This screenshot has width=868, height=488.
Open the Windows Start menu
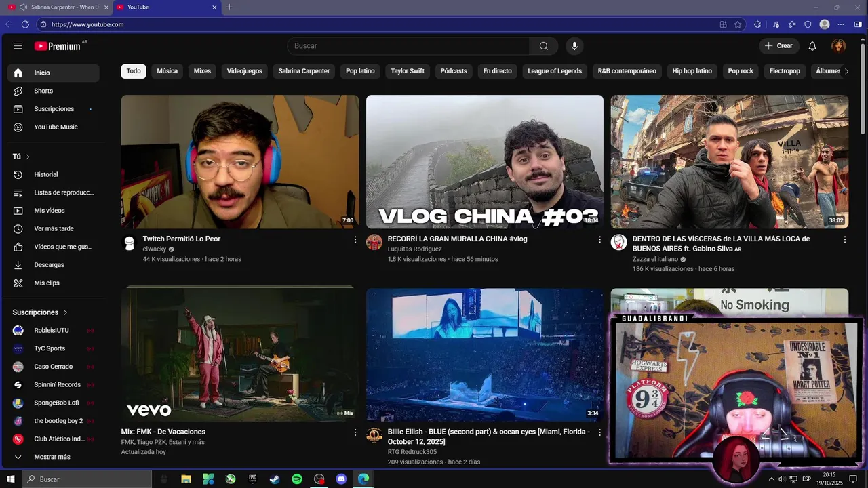(11, 479)
